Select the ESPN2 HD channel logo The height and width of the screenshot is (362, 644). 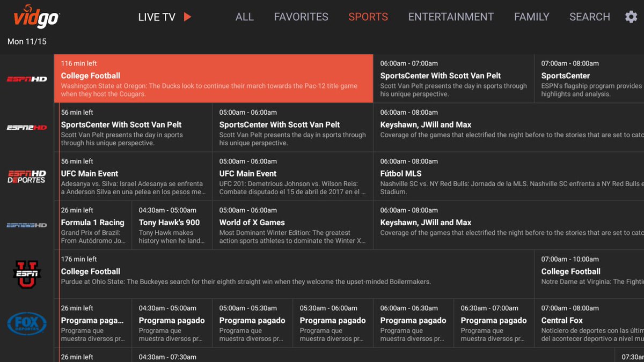27,128
